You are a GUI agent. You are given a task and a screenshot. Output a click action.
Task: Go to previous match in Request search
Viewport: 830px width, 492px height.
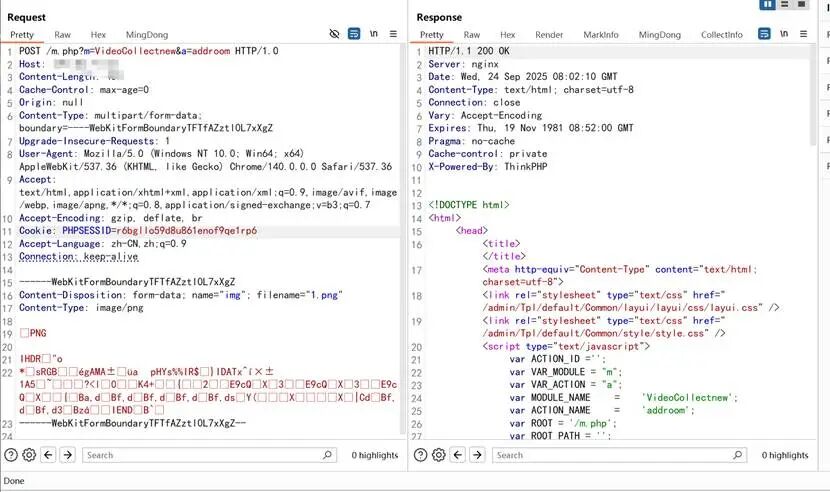coord(49,455)
